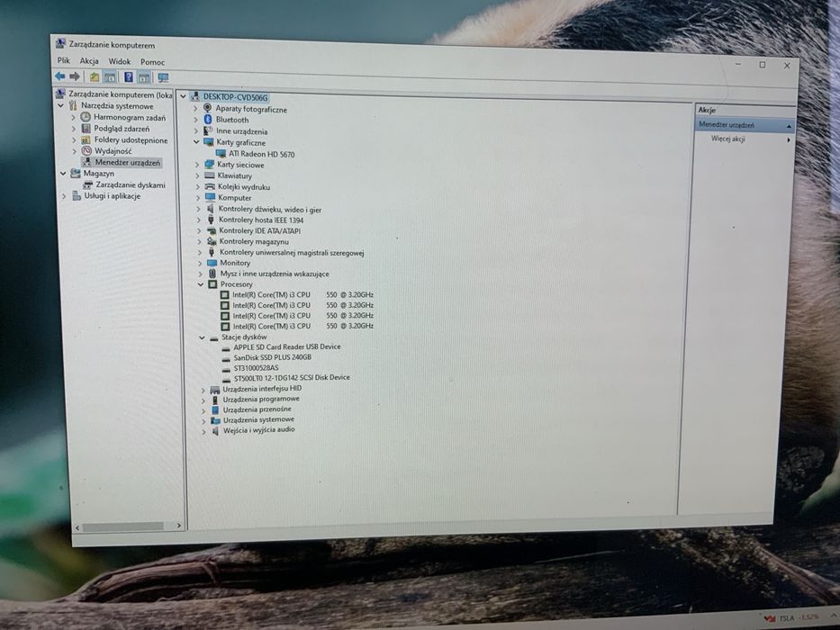Open the Pomoc menu
840x630 pixels.
point(153,62)
